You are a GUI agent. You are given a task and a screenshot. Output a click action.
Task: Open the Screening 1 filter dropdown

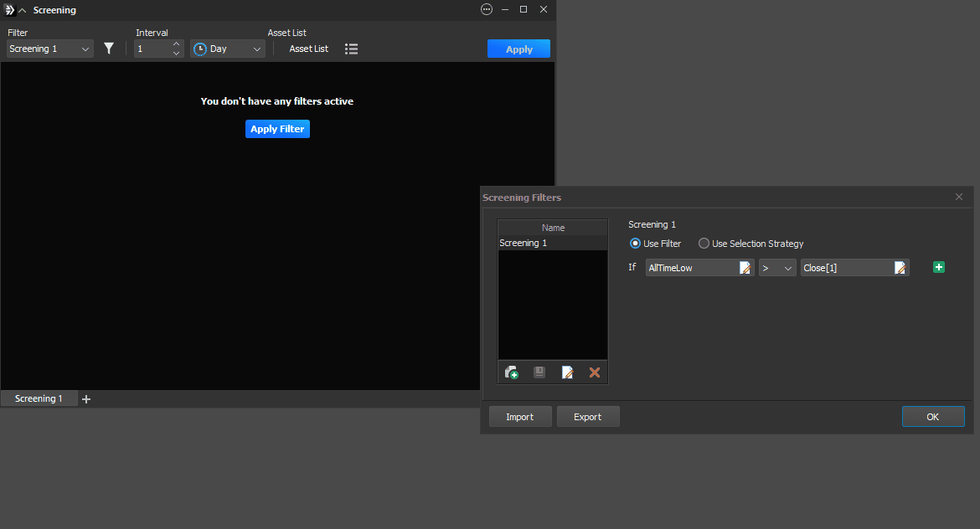tap(50, 49)
